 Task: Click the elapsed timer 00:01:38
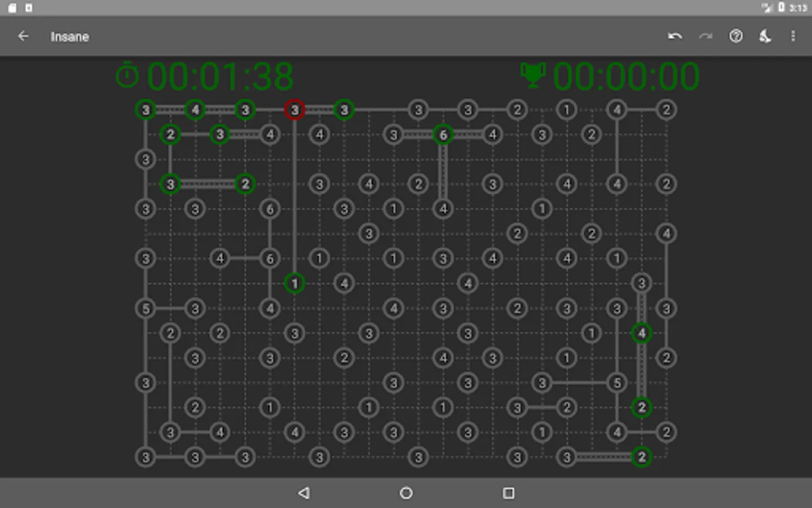tap(220, 76)
